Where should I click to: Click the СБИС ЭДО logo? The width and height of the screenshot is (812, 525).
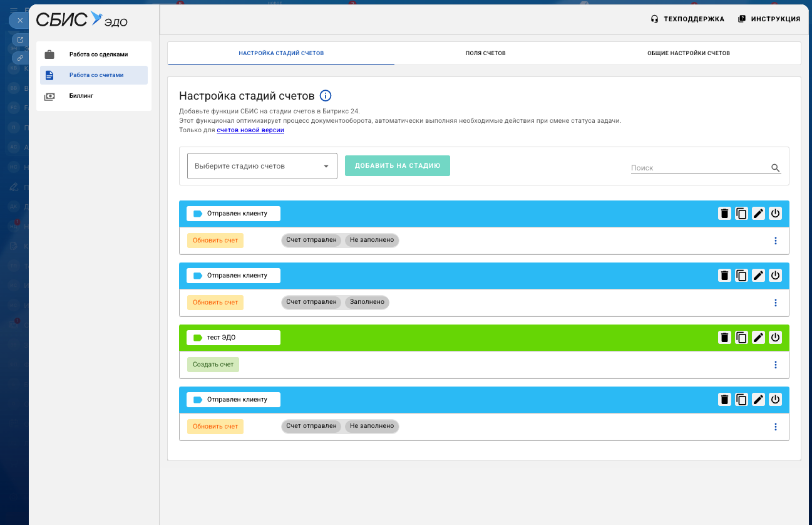tap(81, 19)
